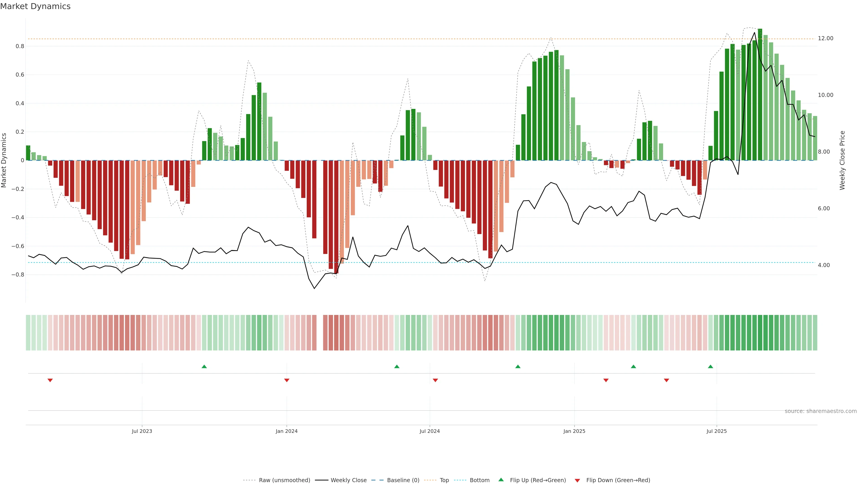Click the leftmost red flip-down triangle marker
Screen dimensions: 868x488
point(50,380)
